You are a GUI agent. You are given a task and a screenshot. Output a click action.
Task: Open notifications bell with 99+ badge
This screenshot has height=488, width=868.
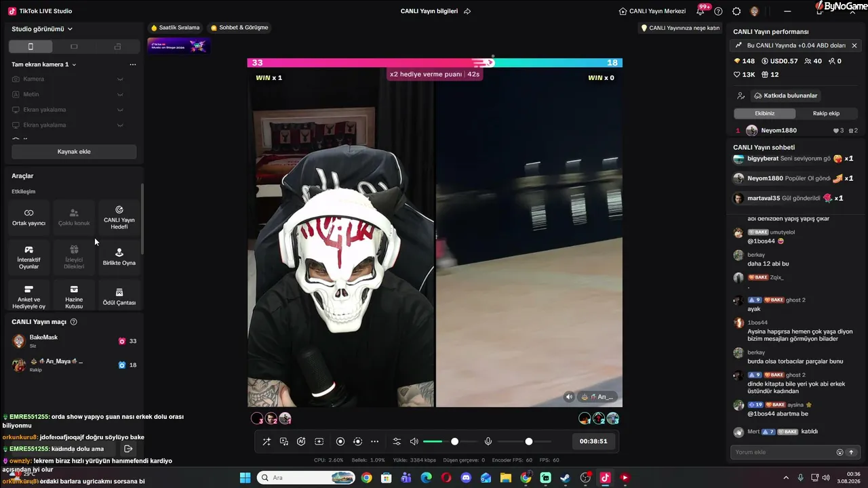click(701, 11)
